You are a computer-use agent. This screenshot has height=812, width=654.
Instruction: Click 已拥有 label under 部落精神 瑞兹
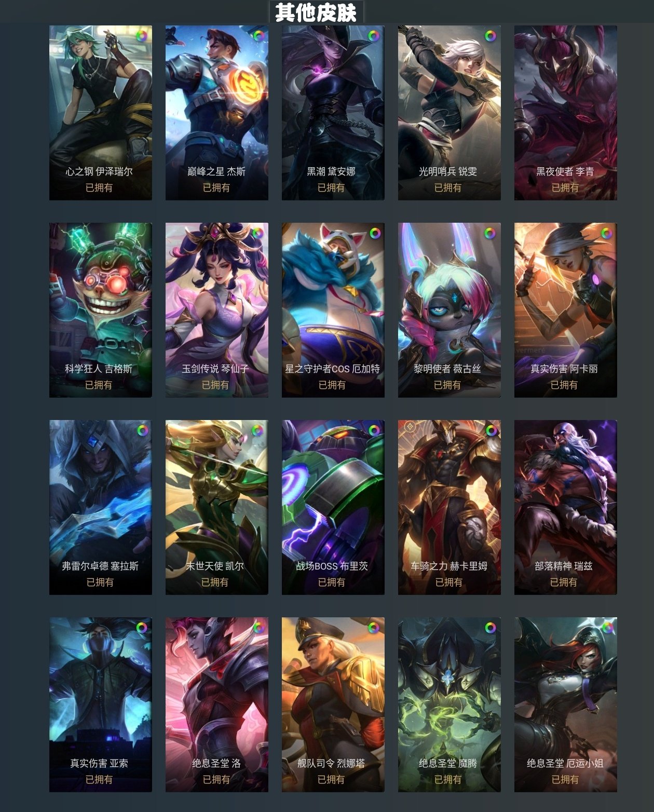[564, 582]
